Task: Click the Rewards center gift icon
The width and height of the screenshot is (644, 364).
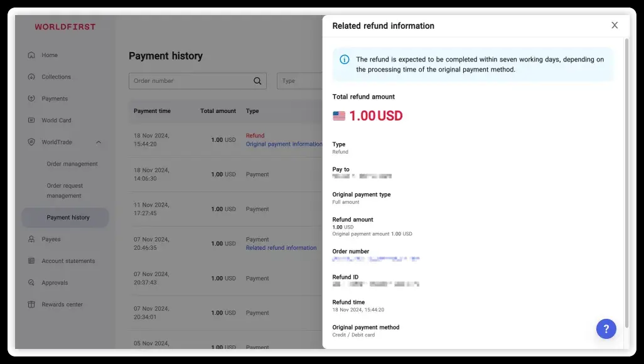Action: 31,304
